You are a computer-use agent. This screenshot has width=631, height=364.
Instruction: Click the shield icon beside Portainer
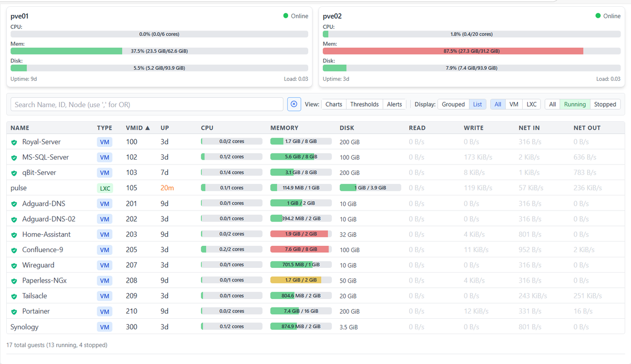tap(14, 311)
